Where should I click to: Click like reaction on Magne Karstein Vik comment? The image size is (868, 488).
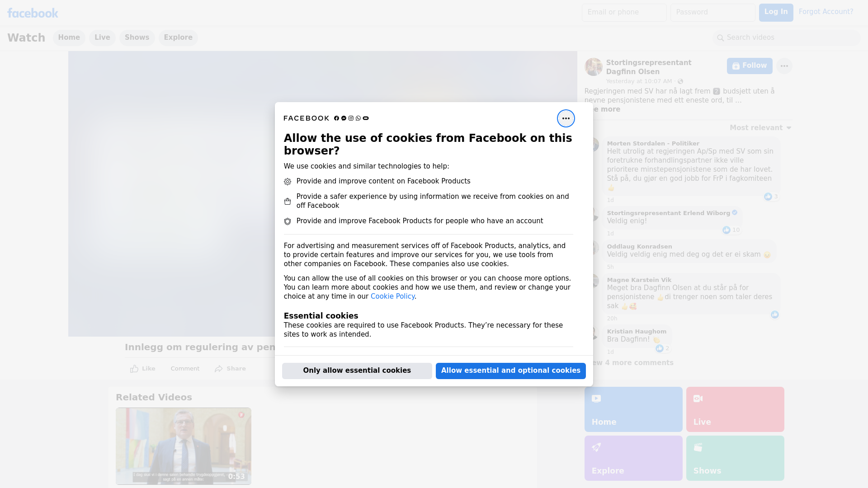click(774, 314)
